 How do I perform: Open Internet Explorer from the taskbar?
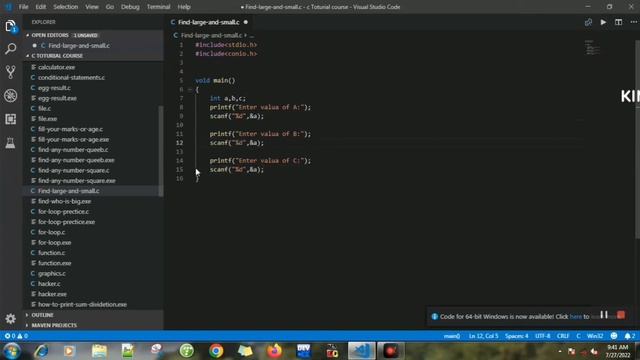pos(41,351)
